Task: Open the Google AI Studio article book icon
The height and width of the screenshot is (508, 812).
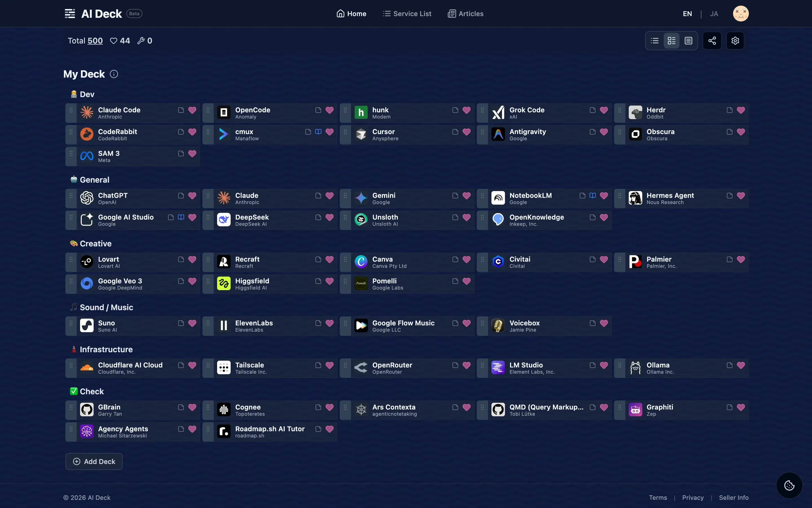Action: [181, 217]
